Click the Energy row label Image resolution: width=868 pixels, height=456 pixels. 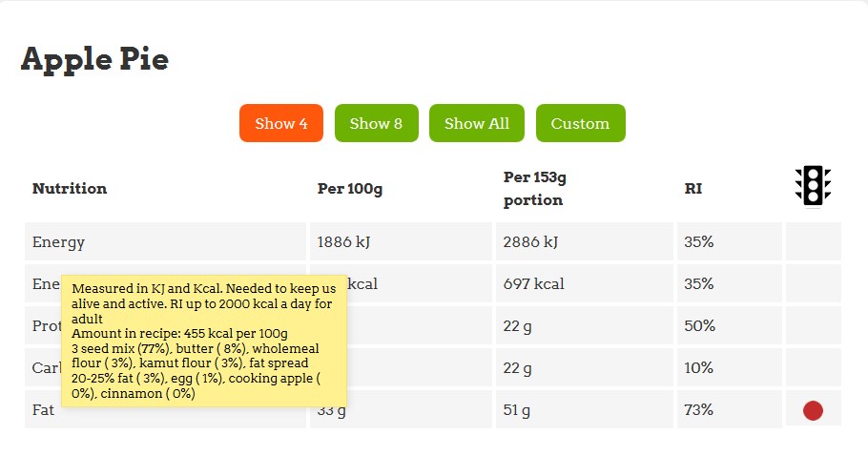[59, 242]
